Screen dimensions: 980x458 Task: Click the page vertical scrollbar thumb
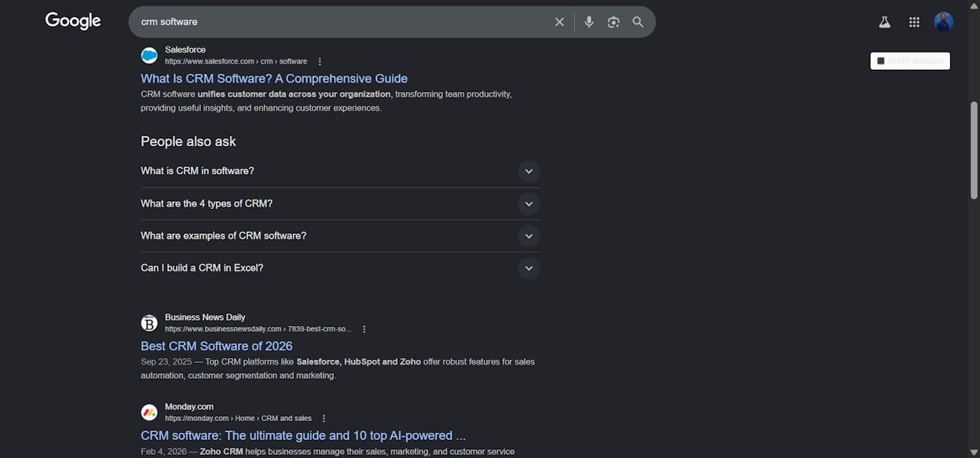[975, 151]
